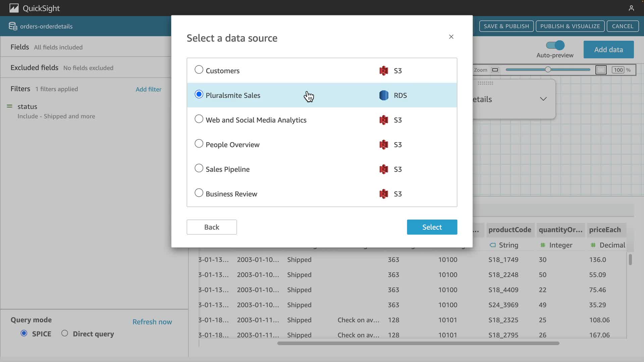Click the horizontal scrollbar under the table
The width and height of the screenshot is (644, 362).
(418, 343)
